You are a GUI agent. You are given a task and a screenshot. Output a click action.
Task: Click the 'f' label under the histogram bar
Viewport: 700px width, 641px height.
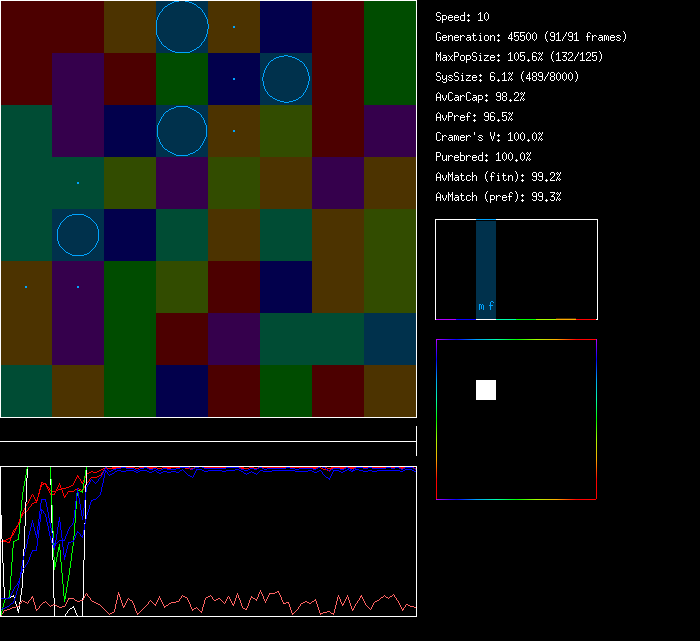click(491, 307)
